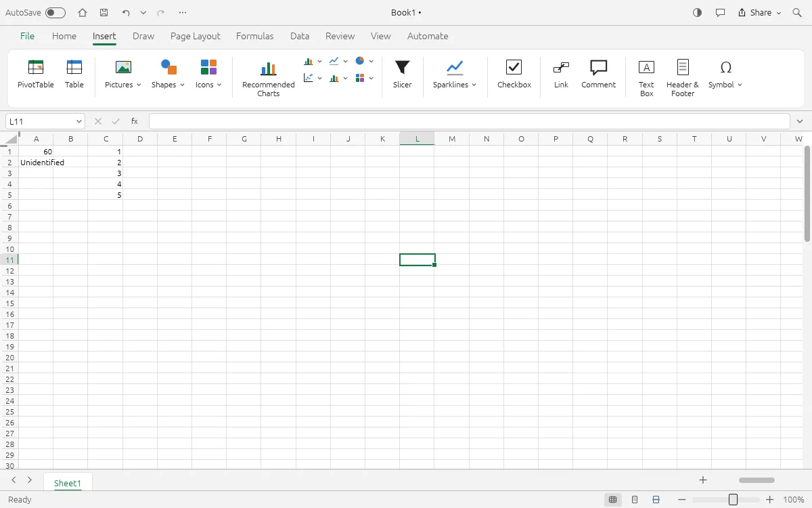Expand the Name Box dropdown

click(79, 121)
